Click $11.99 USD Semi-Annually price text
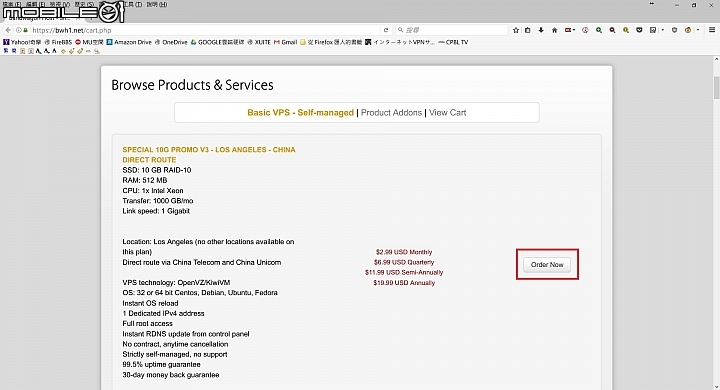720x390 pixels. [404, 272]
